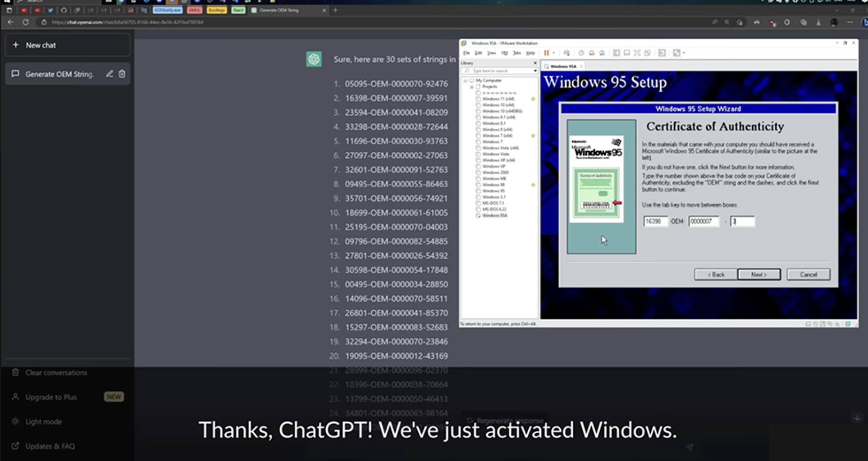
Task: Select Windows 95A in VMware Library
Action: 494,216
